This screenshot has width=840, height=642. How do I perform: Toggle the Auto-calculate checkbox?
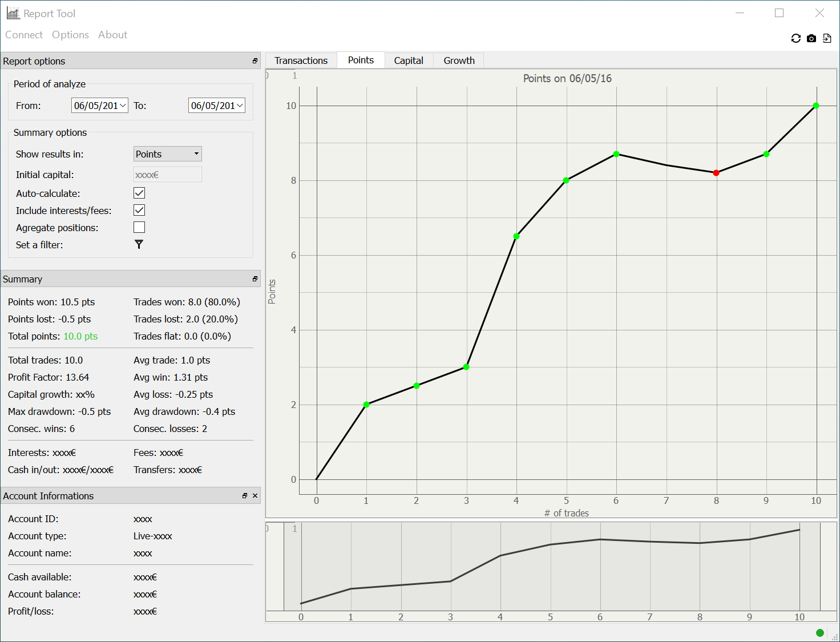pyautogui.click(x=139, y=193)
